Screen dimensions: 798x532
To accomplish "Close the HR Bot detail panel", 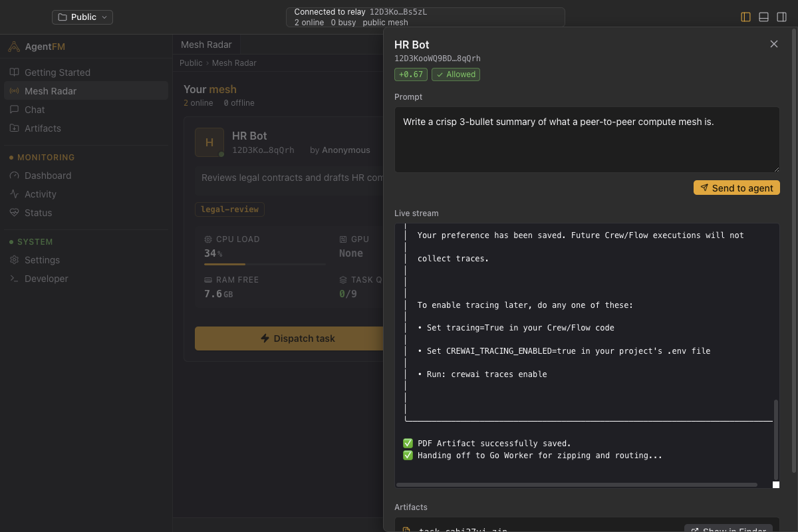I will click(773, 44).
